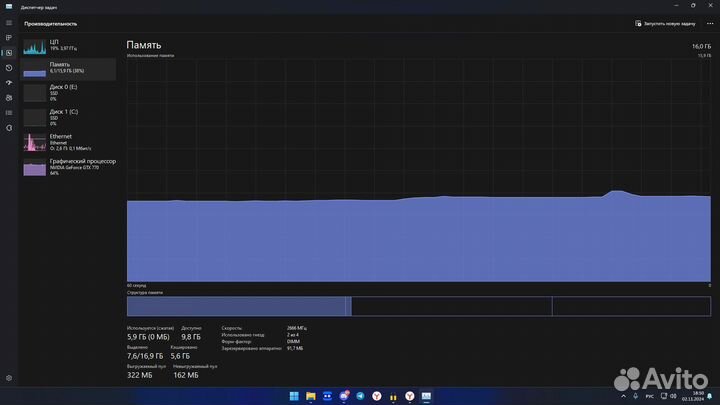720x405 pixels.
Task: Expand the hamburger navigation menu
Action: pyautogui.click(x=9, y=23)
